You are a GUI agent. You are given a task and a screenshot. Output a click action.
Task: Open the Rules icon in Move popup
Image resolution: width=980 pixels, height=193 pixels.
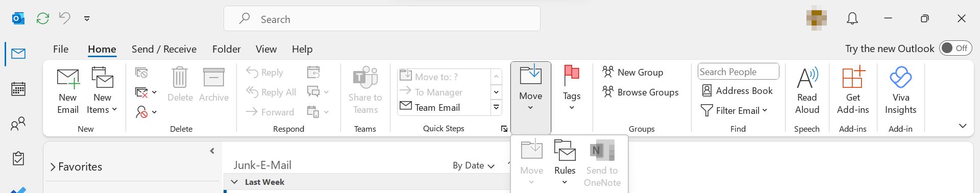coord(565,162)
